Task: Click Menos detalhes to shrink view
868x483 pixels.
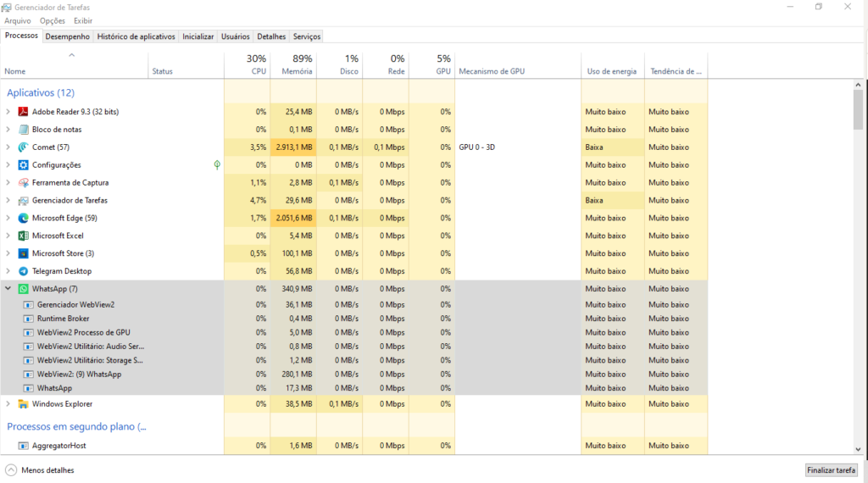Action: tap(40, 470)
